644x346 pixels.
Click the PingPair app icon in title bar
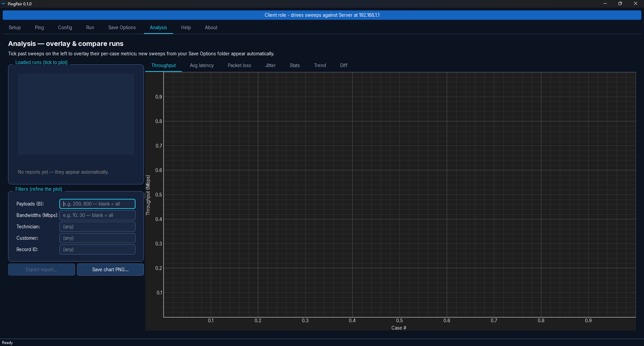pos(3,4)
